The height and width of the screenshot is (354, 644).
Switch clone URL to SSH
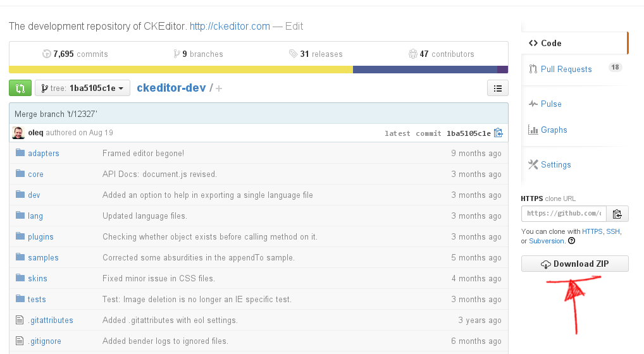click(613, 231)
